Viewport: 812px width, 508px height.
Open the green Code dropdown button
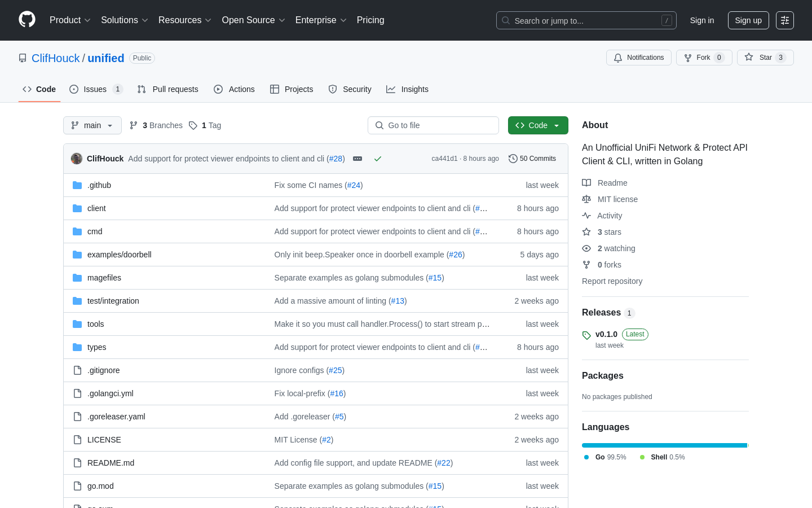[538, 125]
